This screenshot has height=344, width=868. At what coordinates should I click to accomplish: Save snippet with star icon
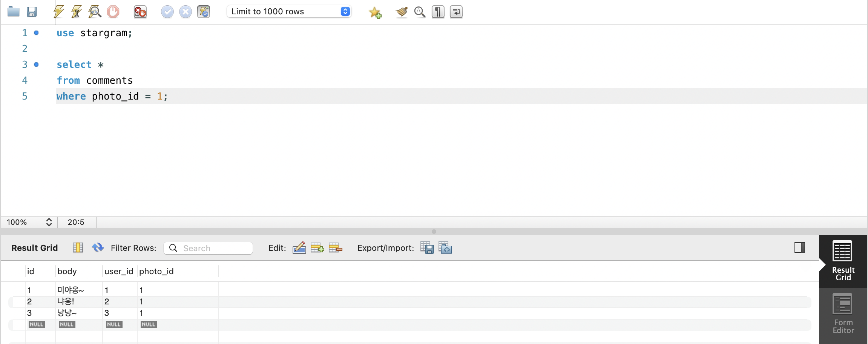tap(375, 12)
